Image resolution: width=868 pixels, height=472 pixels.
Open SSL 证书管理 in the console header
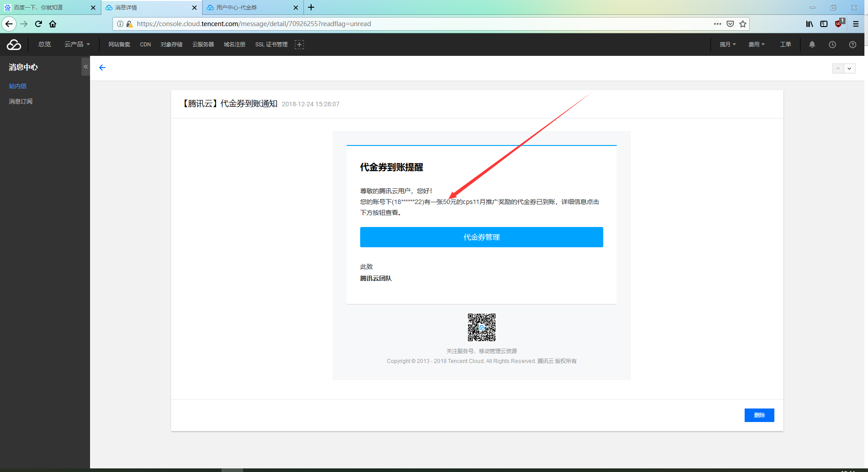271,45
